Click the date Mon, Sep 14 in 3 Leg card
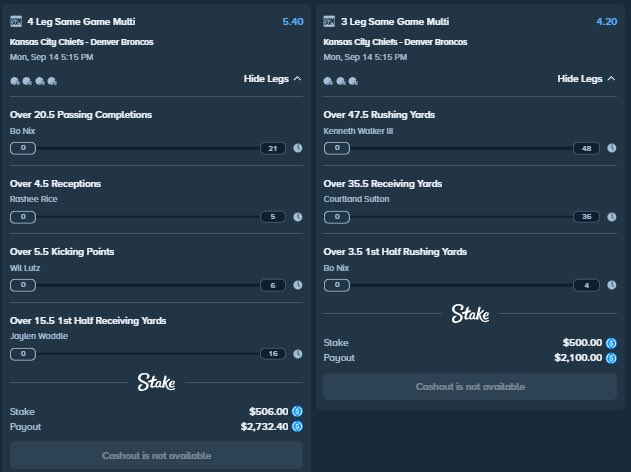The image size is (631, 472). click(365, 57)
